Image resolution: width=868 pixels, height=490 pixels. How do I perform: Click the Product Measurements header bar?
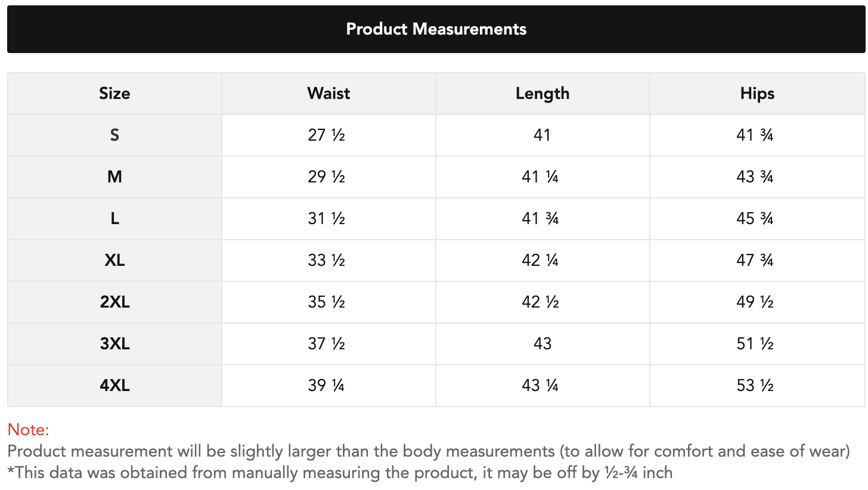[x=436, y=29]
